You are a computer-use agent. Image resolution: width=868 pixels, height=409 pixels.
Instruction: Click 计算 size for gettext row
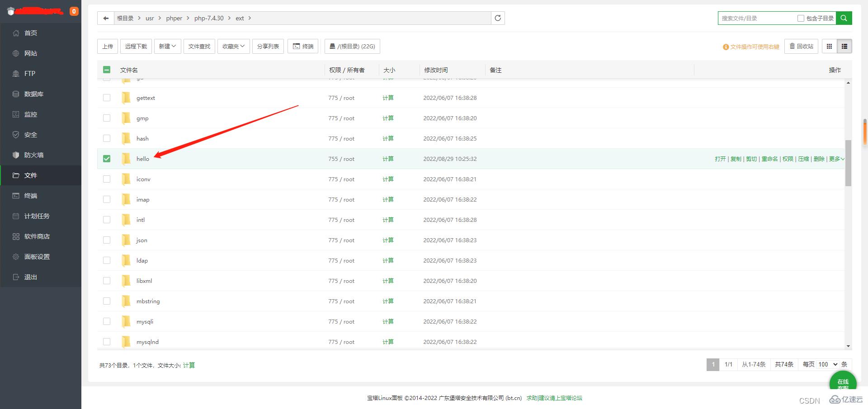388,98
